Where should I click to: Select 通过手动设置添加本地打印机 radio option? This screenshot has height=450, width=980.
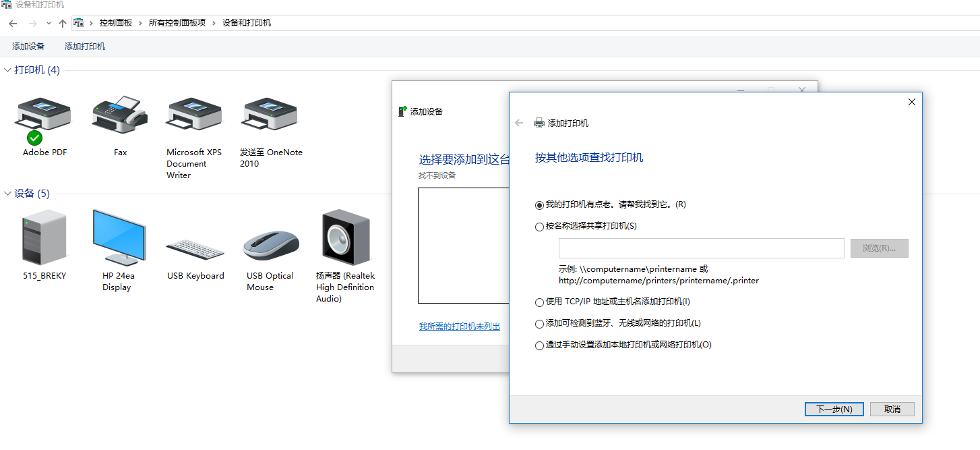[x=539, y=345]
